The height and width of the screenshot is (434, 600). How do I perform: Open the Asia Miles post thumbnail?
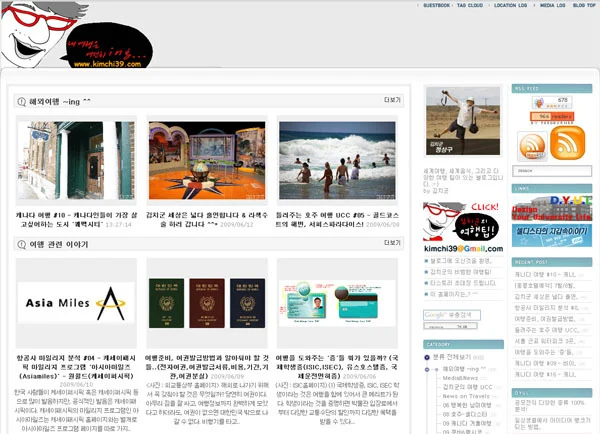(x=76, y=303)
